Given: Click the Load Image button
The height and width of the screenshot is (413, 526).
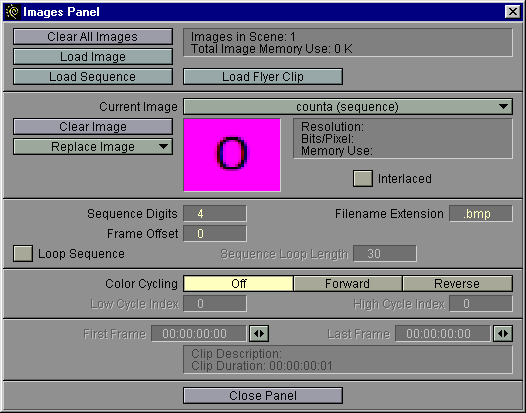Looking at the screenshot, I should point(93,57).
